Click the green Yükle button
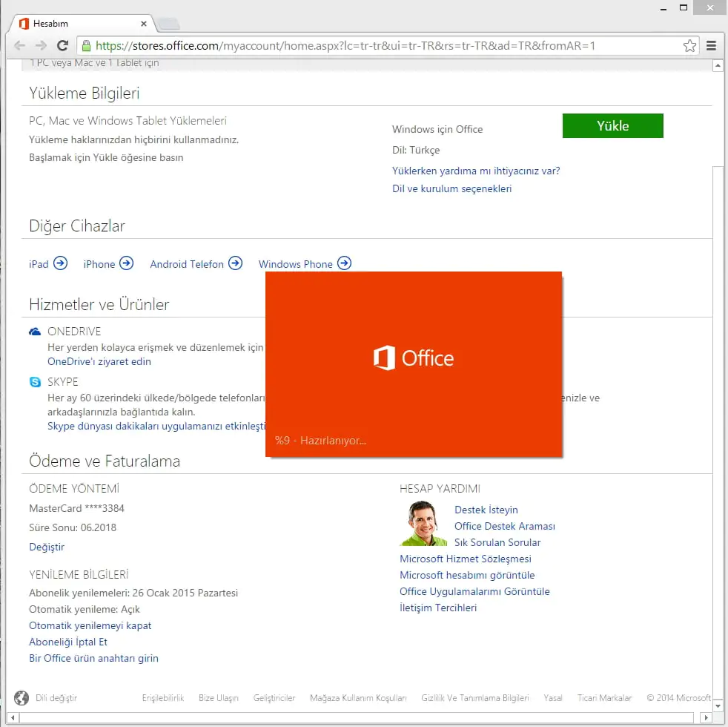The width and height of the screenshot is (728, 727). pyautogui.click(x=613, y=126)
